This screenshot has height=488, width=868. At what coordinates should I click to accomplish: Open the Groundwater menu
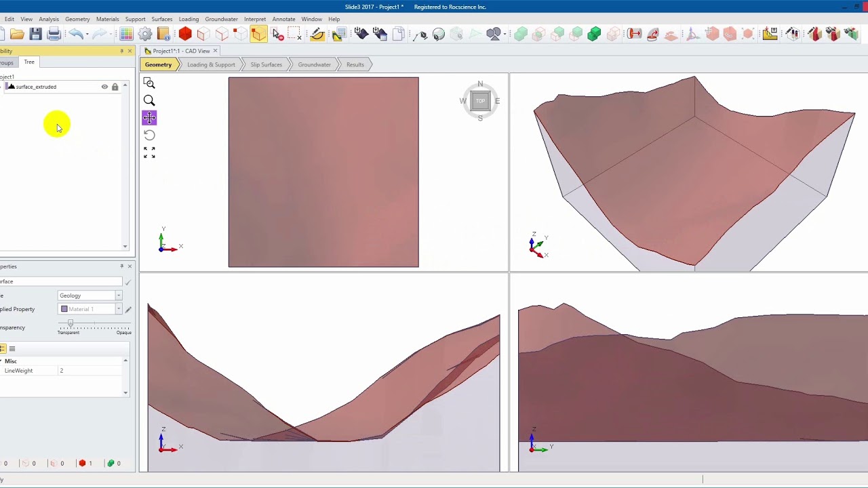pyautogui.click(x=221, y=19)
